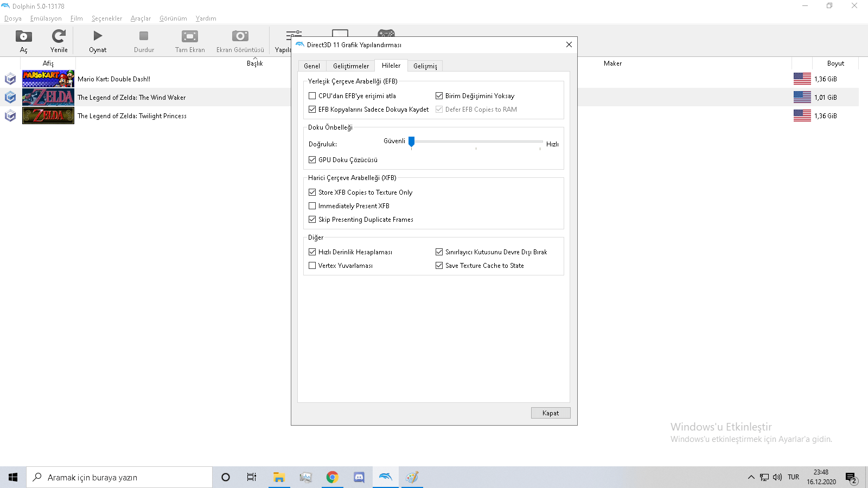Click in the Windows search box
This screenshot has height=488, width=868.
click(119, 477)
